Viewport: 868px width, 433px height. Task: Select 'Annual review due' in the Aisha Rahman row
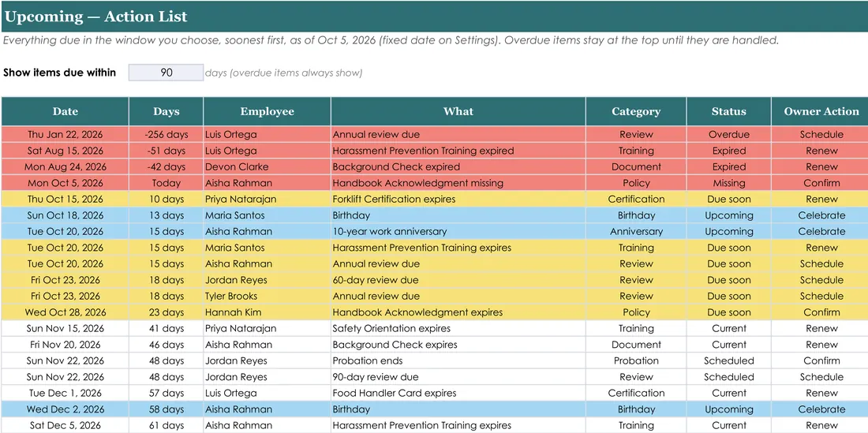click(x=458, y=263)
